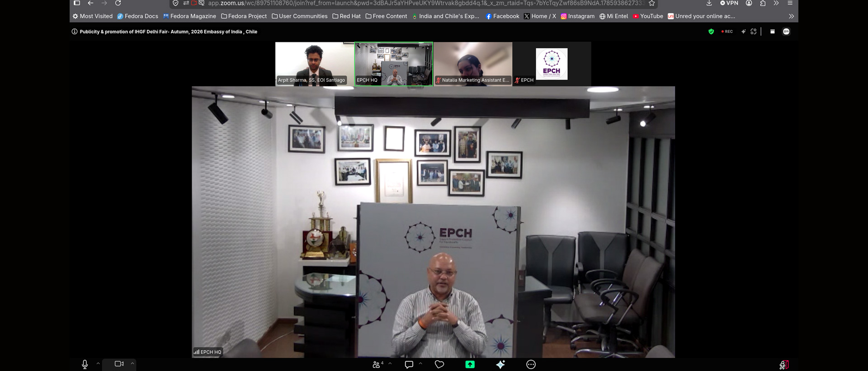Open the Facebook bookmark

point(503,16)
